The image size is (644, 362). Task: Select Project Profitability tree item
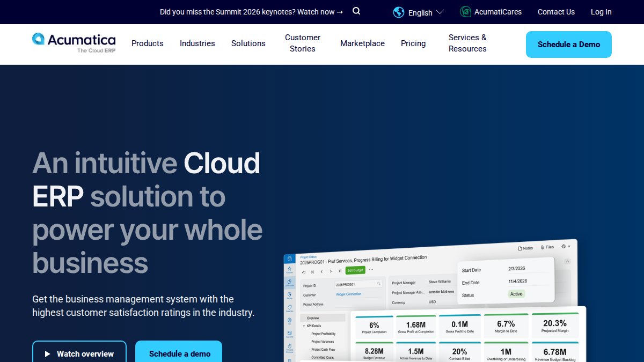324,334
